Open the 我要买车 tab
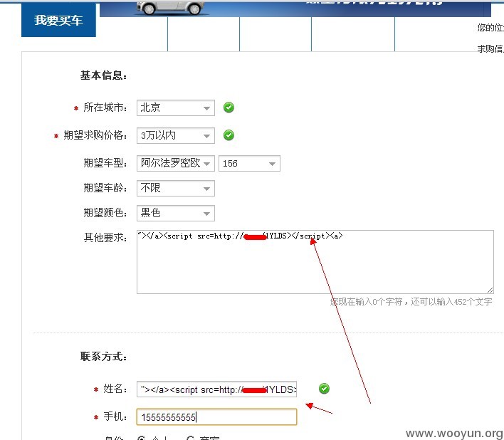Viewport: 504px width, 440px height. (58, 20)
